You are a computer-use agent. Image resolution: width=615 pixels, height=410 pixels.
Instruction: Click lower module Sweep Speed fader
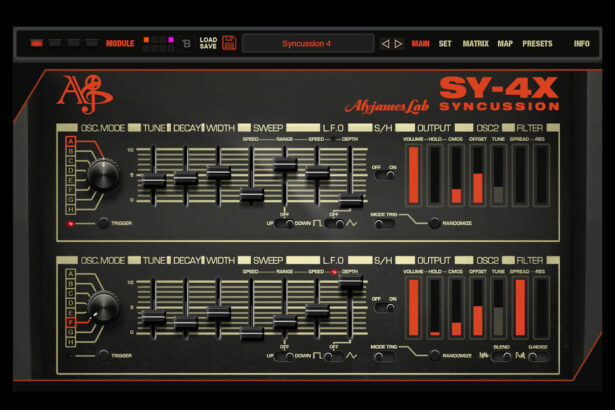(252, 333)
